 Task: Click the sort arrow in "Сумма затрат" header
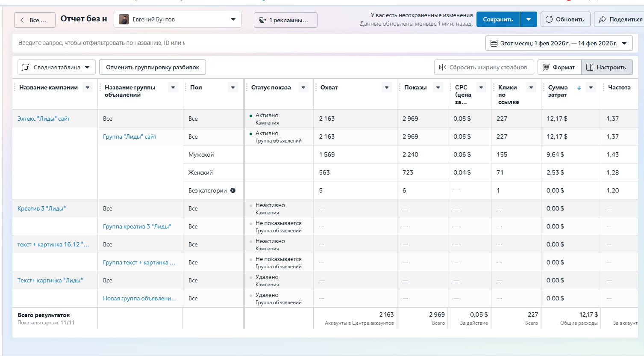pyautogui.click(x=579, y=88)
